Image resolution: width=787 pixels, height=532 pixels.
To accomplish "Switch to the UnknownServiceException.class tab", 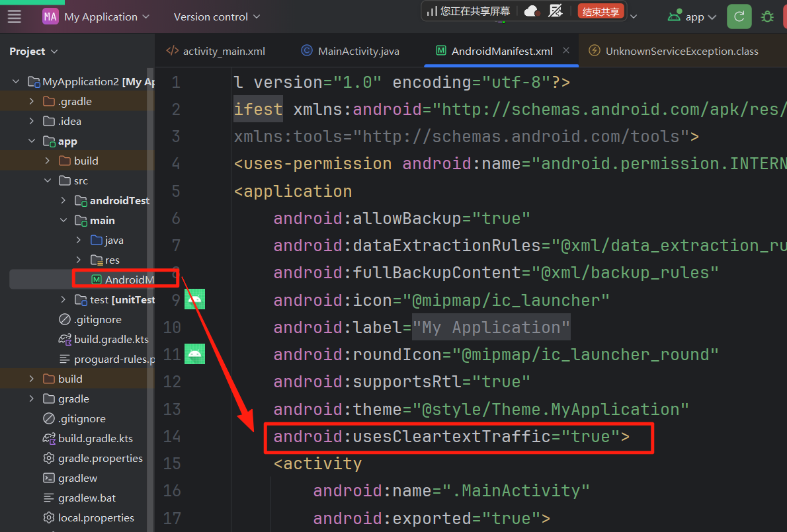I will (673, 51).
